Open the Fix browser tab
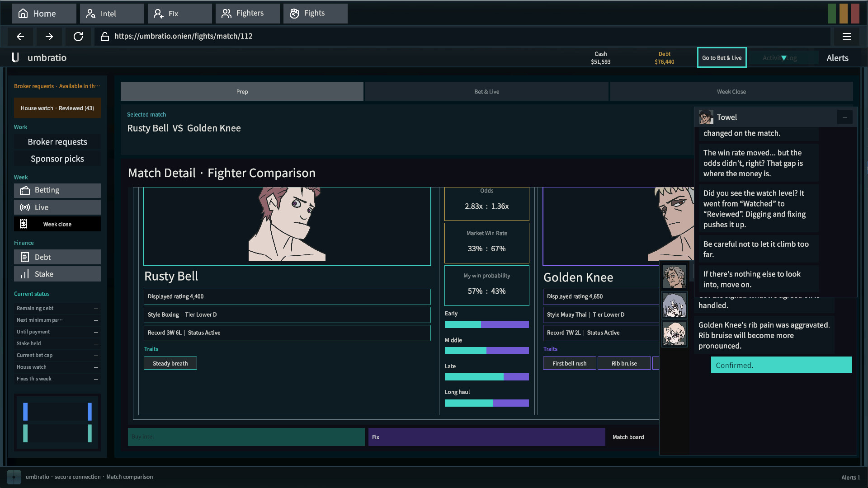Screen dimensions: 868x488 (179, 14)
